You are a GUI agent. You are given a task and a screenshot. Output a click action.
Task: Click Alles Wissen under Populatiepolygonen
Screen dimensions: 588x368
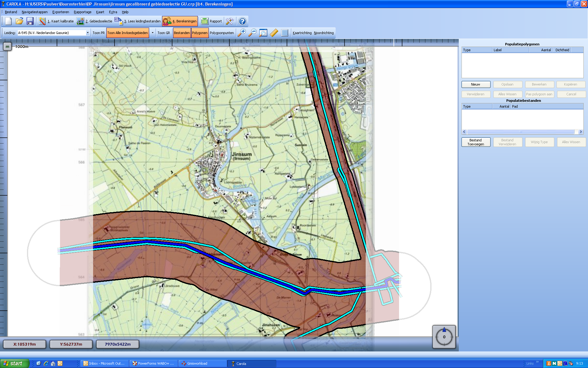507,94
